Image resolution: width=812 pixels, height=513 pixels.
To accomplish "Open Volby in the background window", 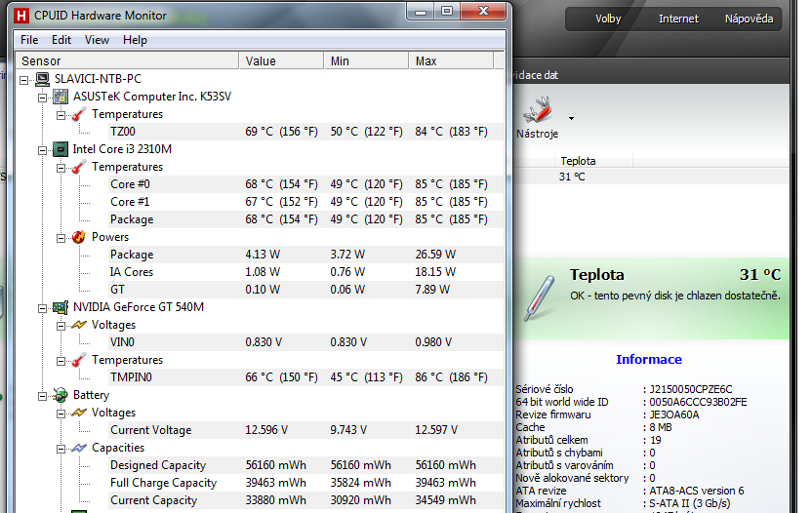I will click(608, 19).
